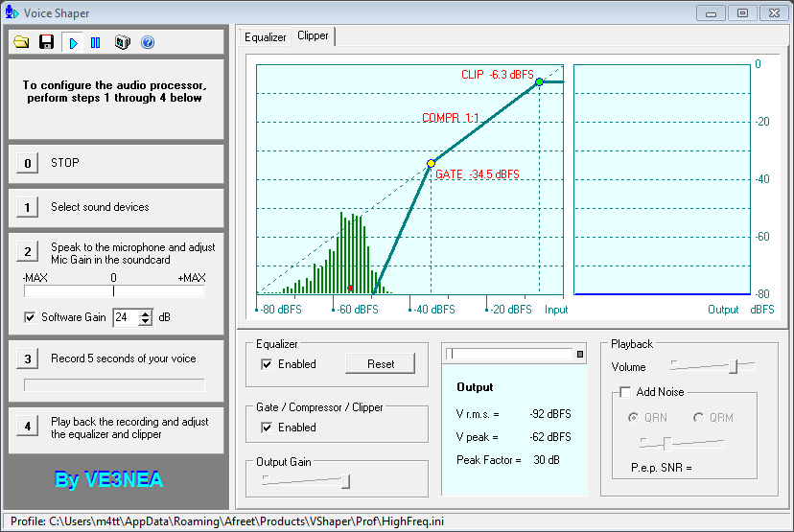Click the 'V peak = -62 dBFS' readout
Image resolution: width=794 pixels, height=532 pixels.
(513, 437)
